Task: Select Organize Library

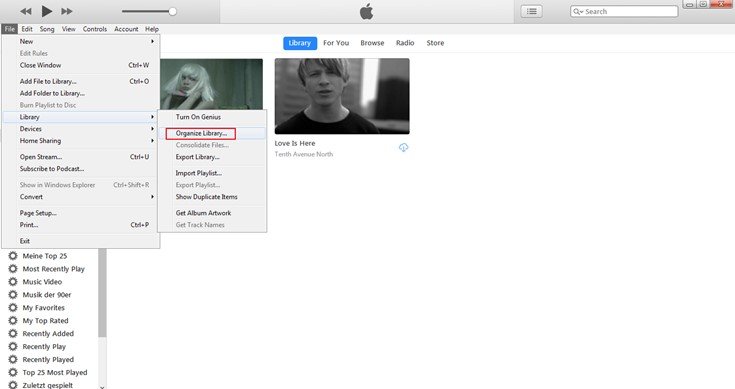Action: [212, 134]
